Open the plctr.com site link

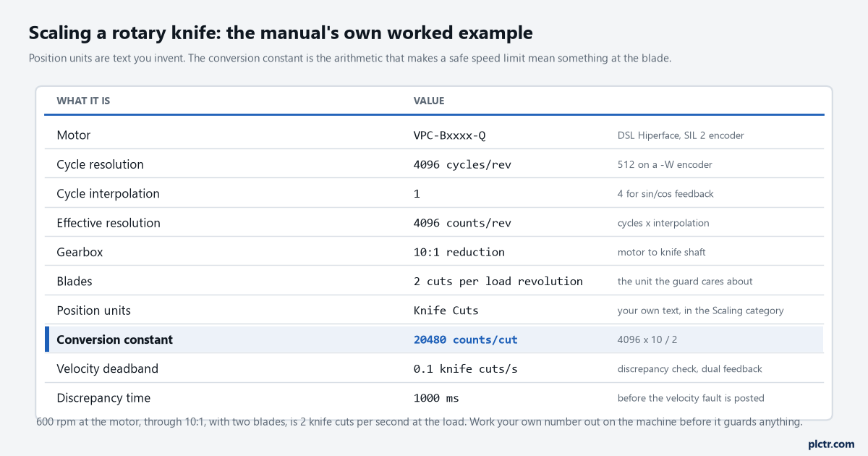(831, 444)
